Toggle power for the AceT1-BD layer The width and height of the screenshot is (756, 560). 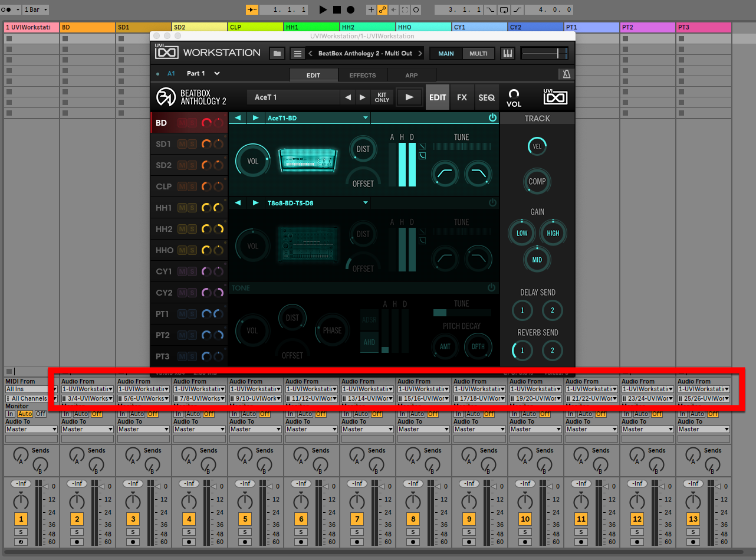[492, 118]
